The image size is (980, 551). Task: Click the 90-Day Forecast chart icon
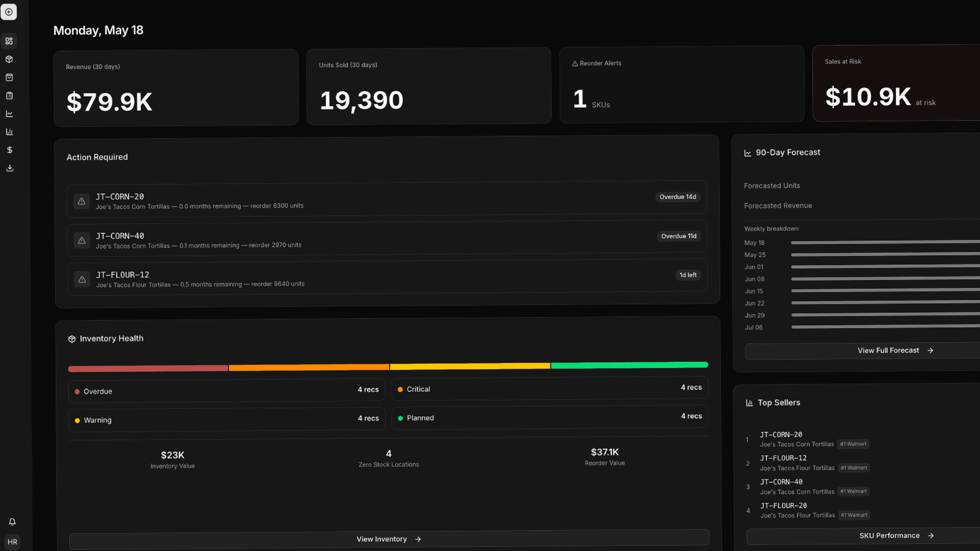tap(748, 153)
